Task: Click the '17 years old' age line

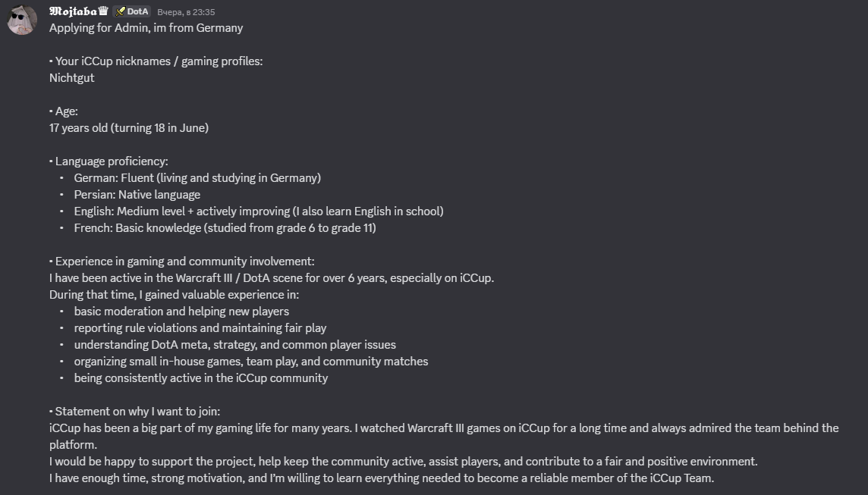Action: click(128, 128)
